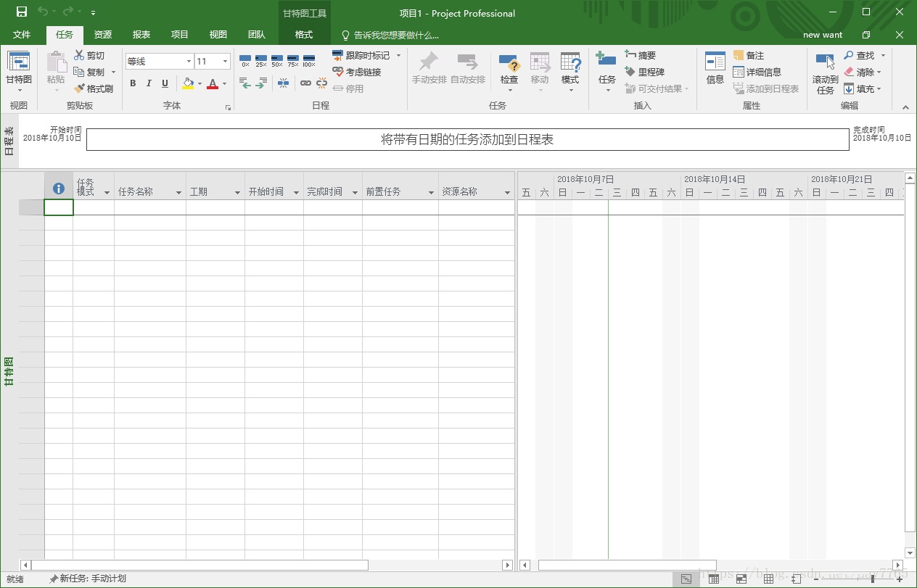Open the File tab
This screenshot has height=588, width=917.
coord(22,35)
